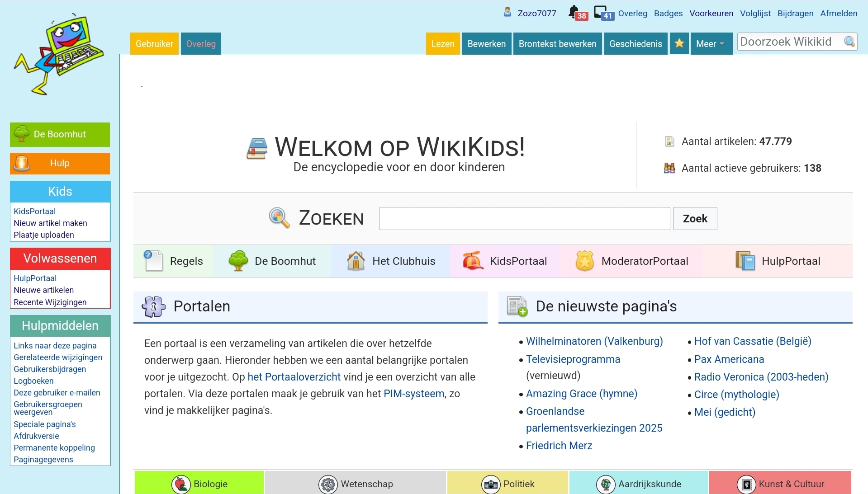Viewport: 868px width, 494px height.
Task: Click the HulpPortaal books icon
Action: 745,261
